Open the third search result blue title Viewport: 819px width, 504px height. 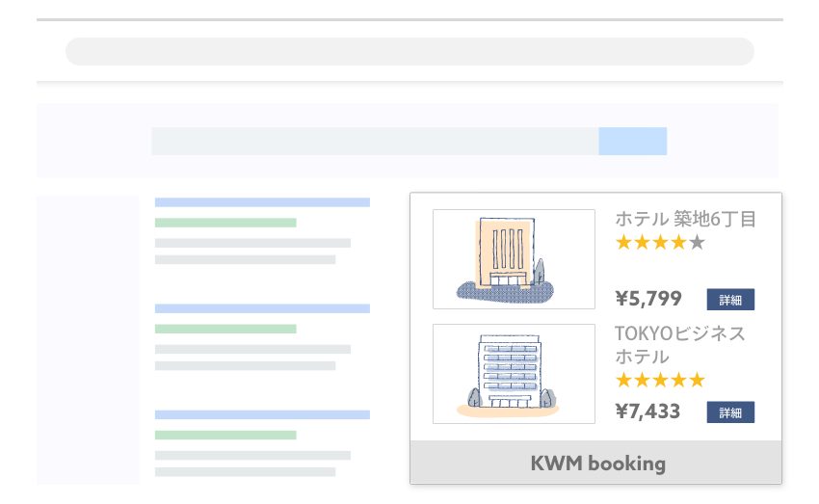tap(262, 414)
